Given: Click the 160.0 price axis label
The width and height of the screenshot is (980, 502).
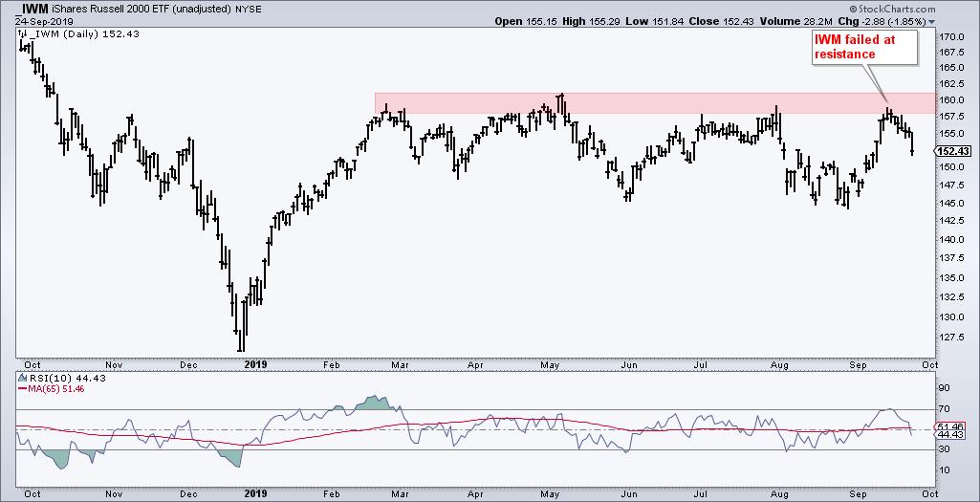Looking at the screenshot, I should point(954,100).
